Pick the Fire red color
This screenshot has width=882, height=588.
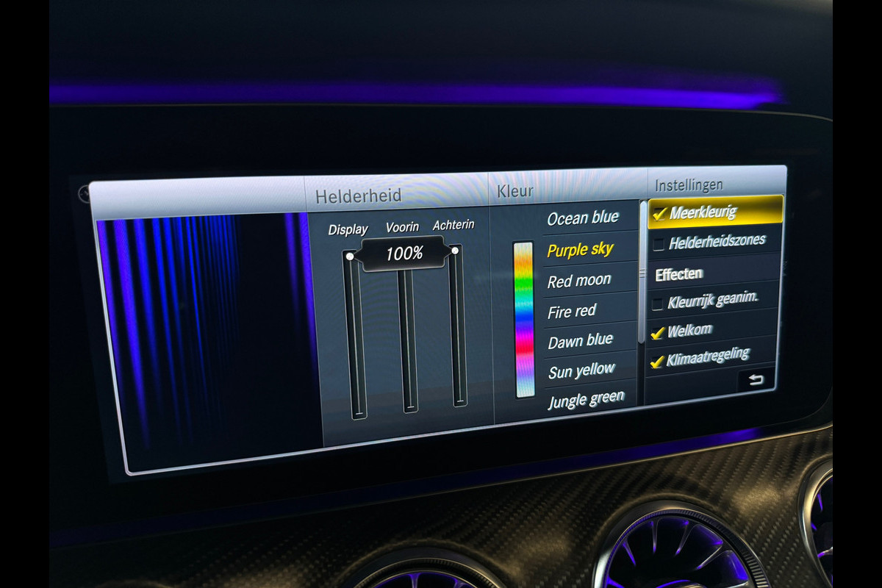(572, 312)
